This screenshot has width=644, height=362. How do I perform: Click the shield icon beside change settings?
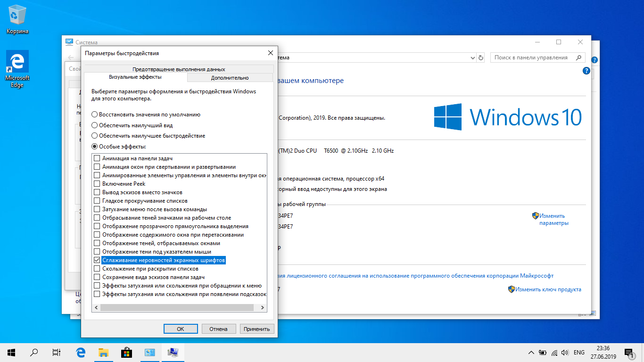click(535, 215)
